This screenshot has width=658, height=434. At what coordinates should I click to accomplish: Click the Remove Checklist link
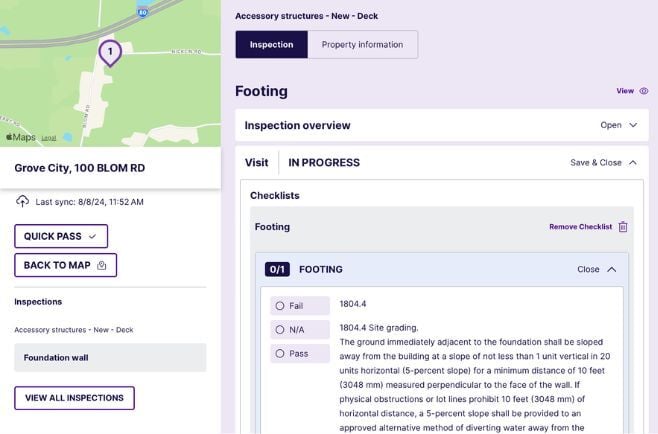coord(580,227)
